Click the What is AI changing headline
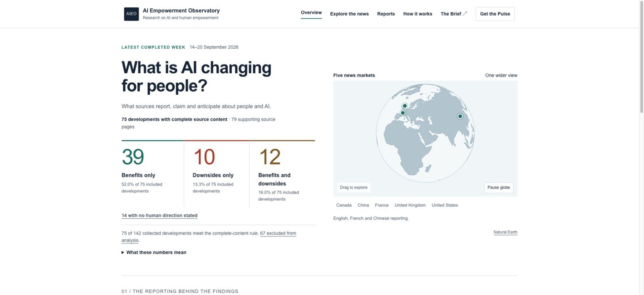Screen dimensions: 644x295 196,77
